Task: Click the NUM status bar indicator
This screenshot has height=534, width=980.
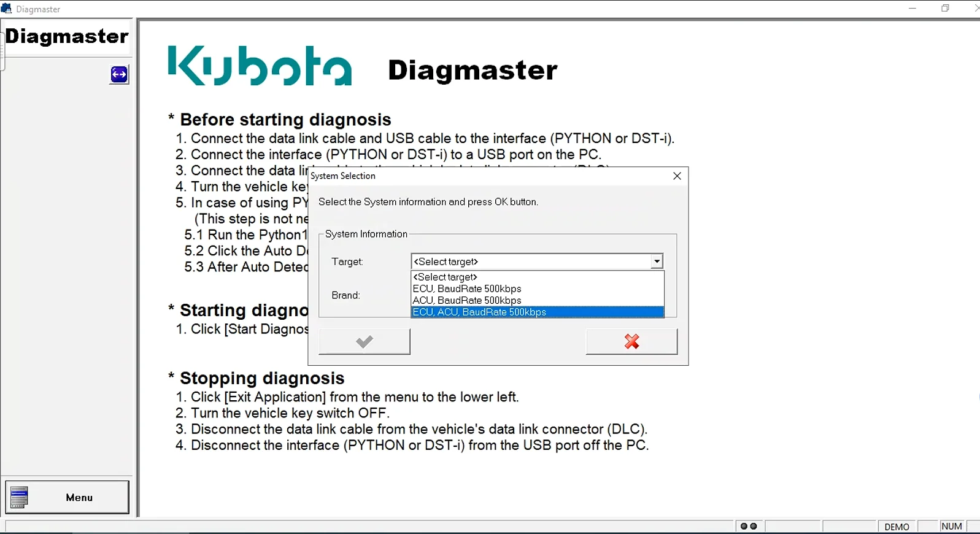Action: pos(951,527)
